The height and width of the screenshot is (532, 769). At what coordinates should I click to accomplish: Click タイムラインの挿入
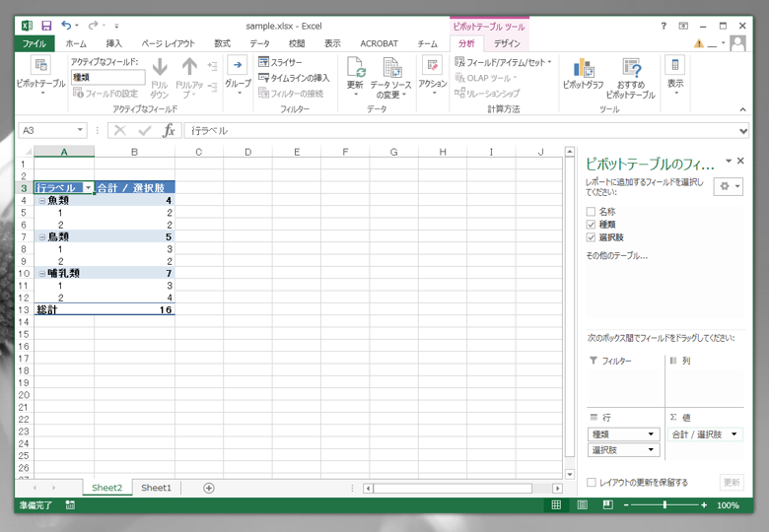point(294,78)
